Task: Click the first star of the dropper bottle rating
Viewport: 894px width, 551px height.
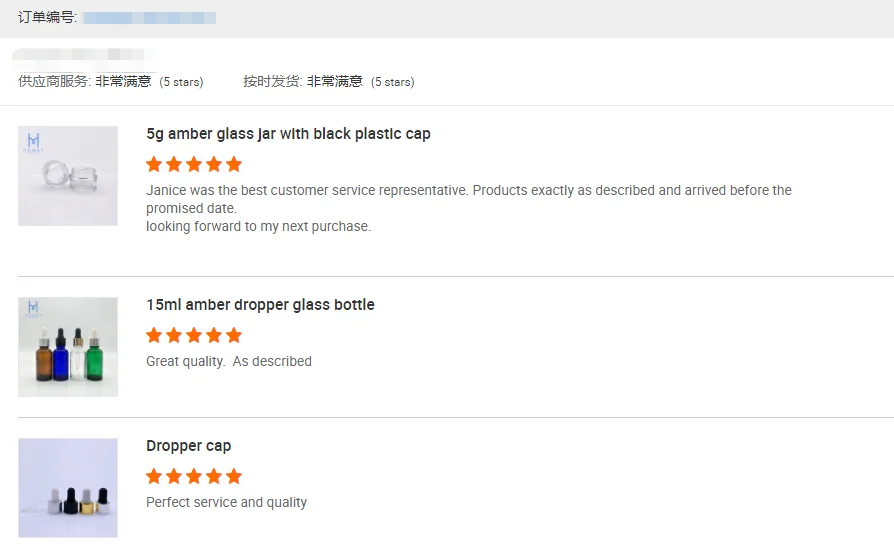Action: (154, 335)
